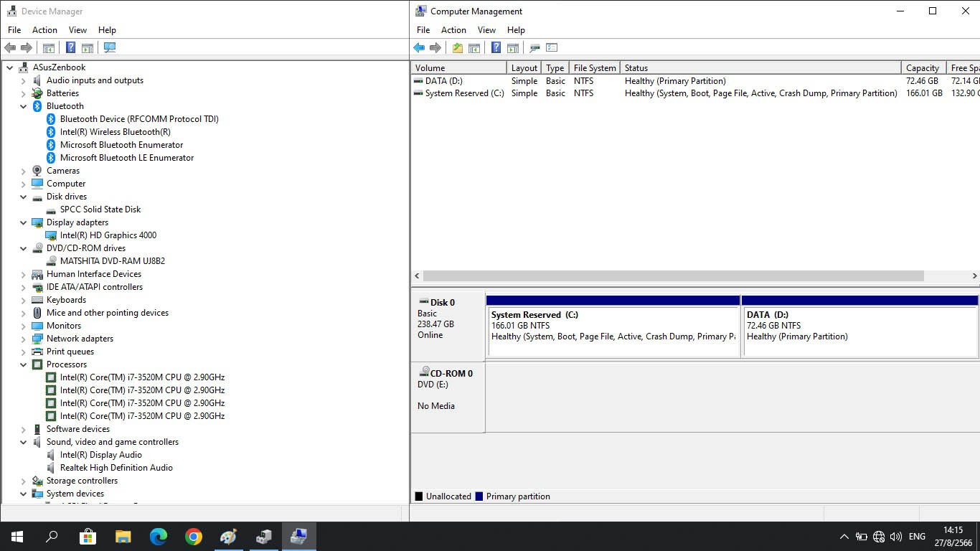
Task: Sort by Layout column header
Action: 524,67
